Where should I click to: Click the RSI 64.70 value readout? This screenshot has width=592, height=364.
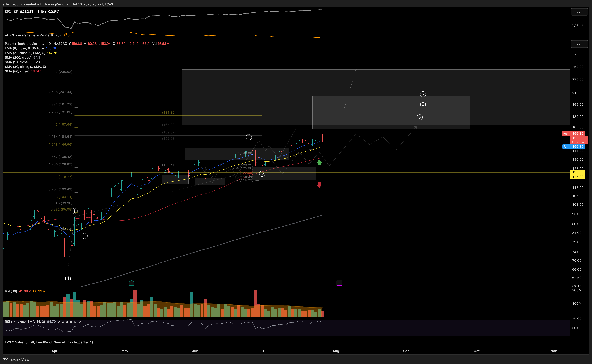pyautogui.click(x=51, y=322)
